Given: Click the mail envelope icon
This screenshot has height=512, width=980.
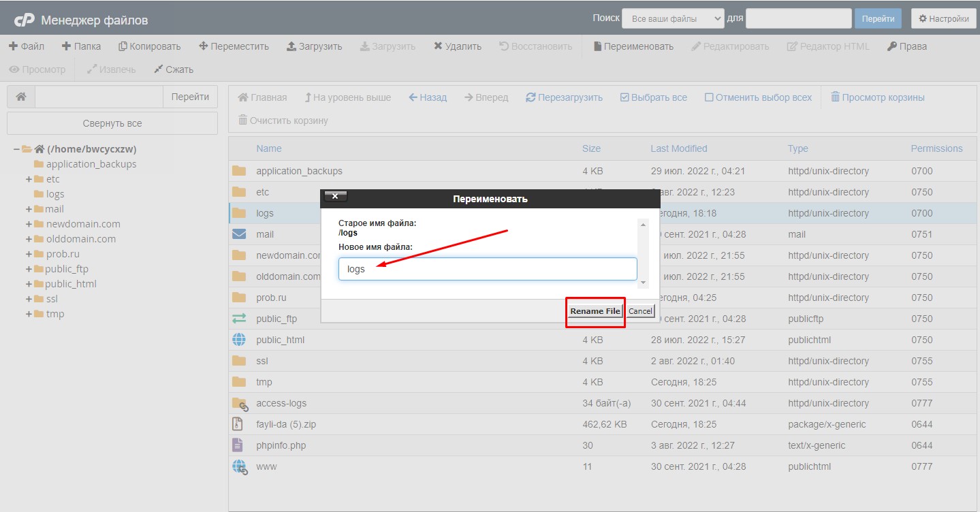Looking at the screenshot, I should pos(238,234).
